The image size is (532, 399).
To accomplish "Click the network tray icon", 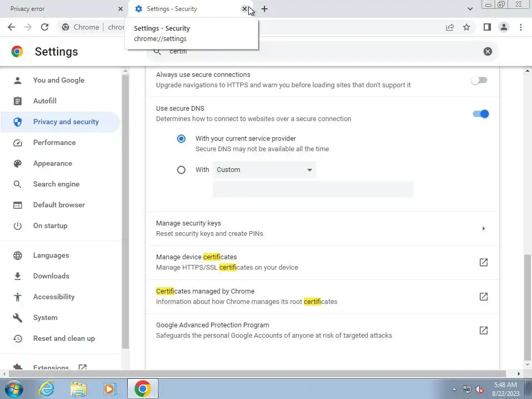I will click(467, 390).
